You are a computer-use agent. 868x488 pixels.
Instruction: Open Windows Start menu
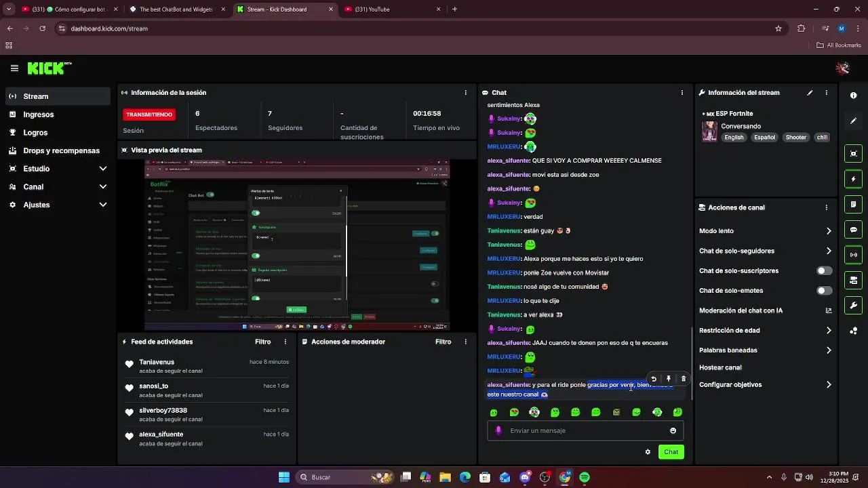pos(284,478)
